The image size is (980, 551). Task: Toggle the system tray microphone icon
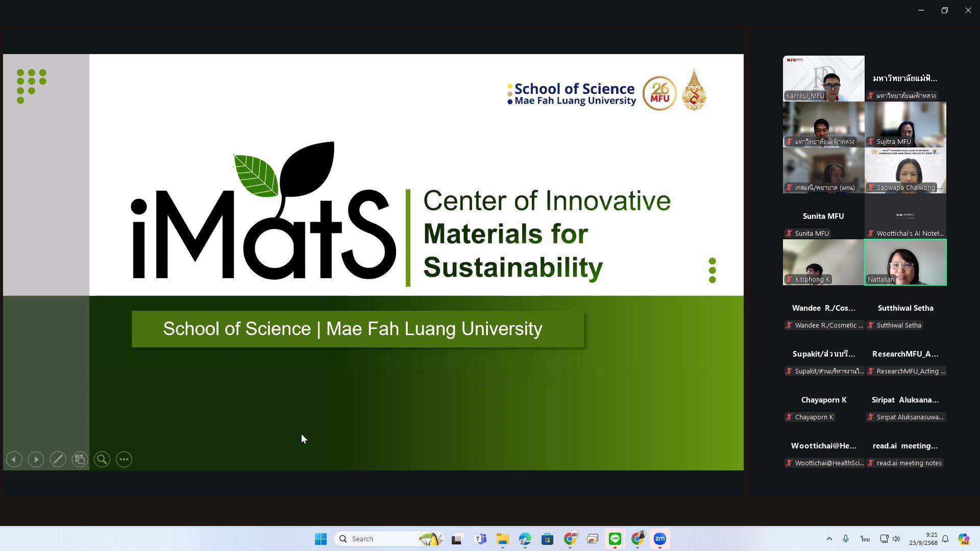(846, 539)
